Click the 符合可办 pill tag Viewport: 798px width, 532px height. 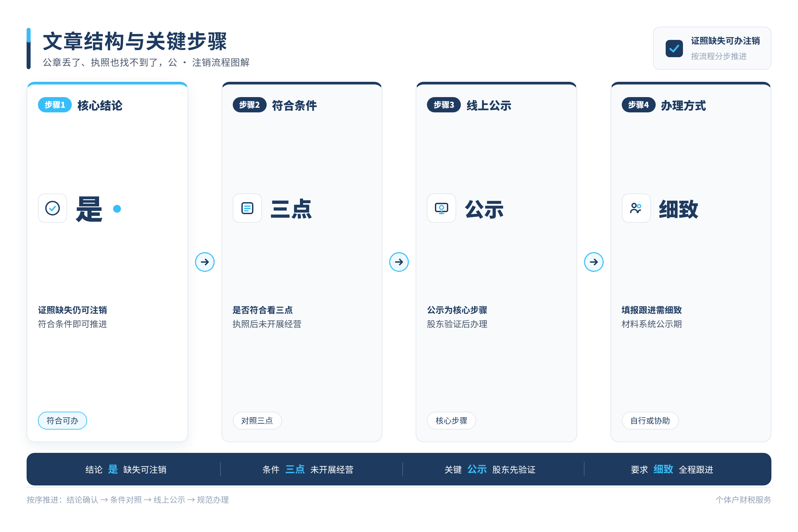(63, 421)
